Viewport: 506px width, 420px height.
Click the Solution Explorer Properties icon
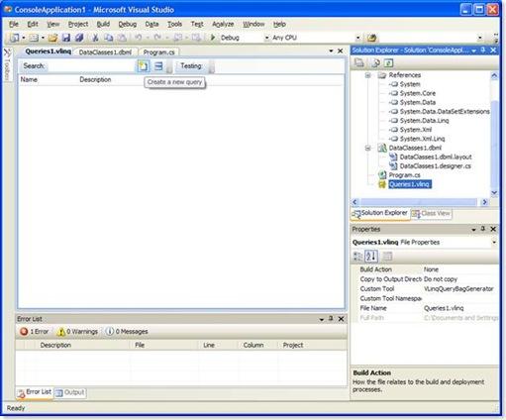359,62
